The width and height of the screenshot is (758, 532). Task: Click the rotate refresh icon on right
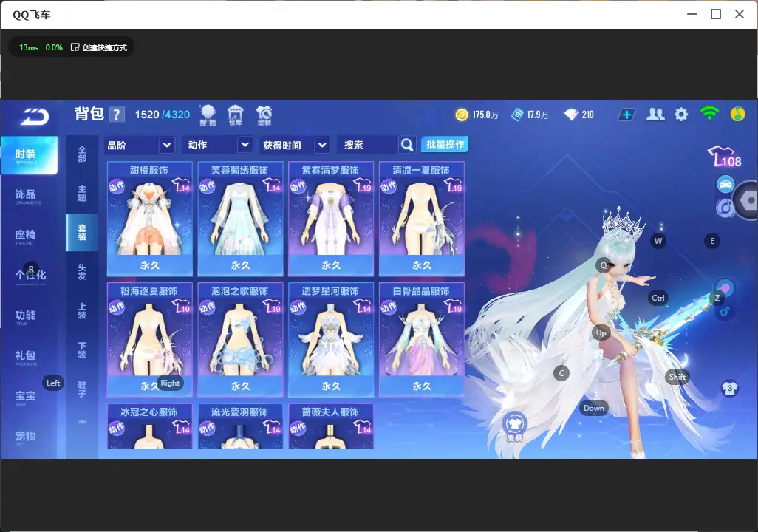(724, 208)
